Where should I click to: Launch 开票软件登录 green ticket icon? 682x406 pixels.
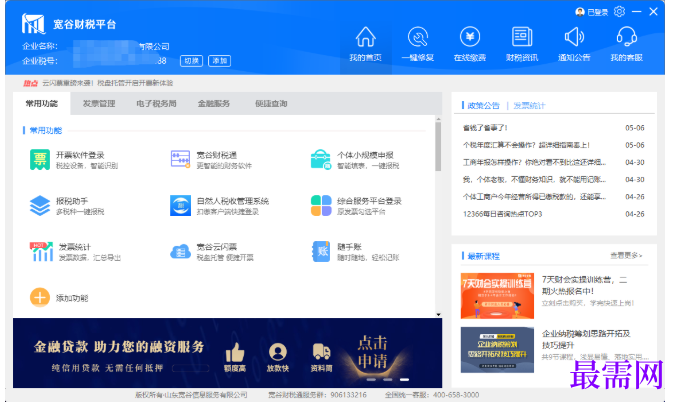(40, 162)
